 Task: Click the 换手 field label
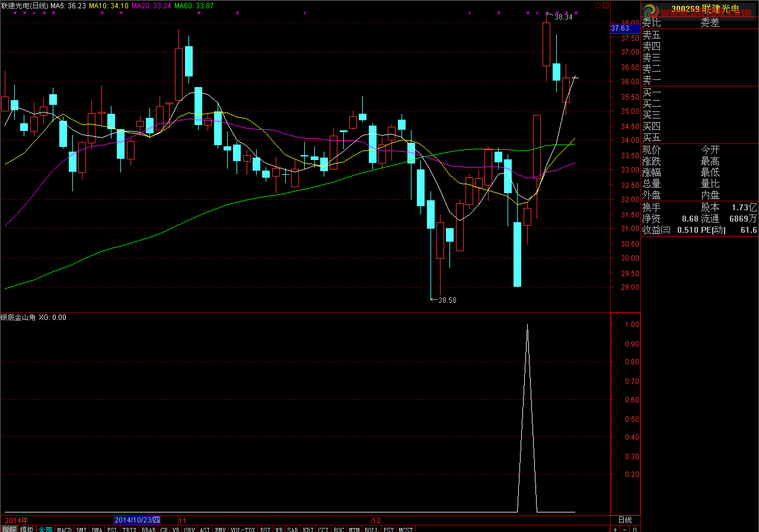point(652,207)
